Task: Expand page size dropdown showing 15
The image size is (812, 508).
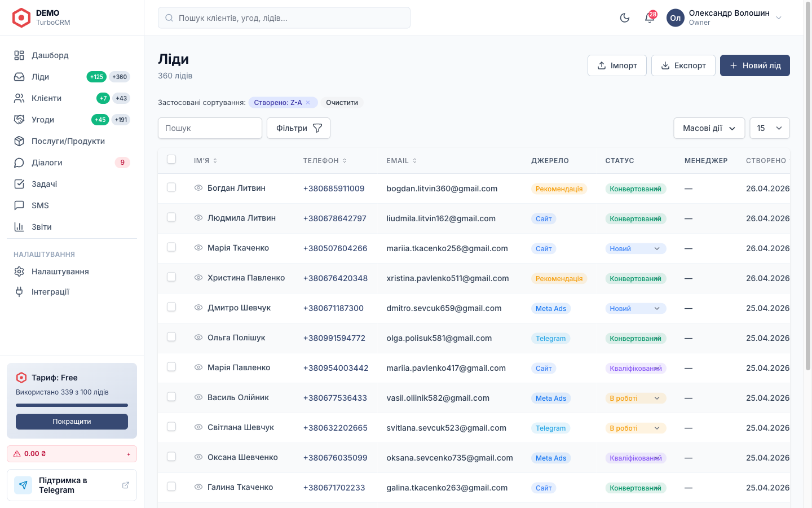Action: [770, 128]
